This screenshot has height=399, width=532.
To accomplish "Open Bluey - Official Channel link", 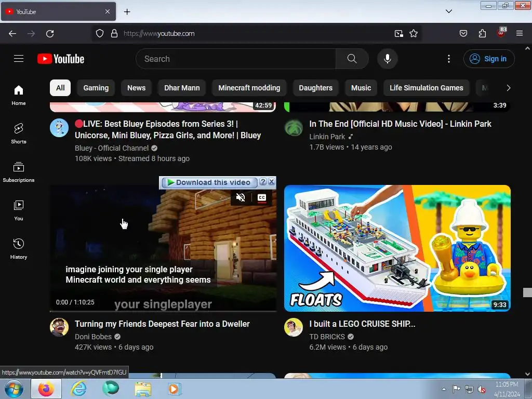I will [112, 148].
